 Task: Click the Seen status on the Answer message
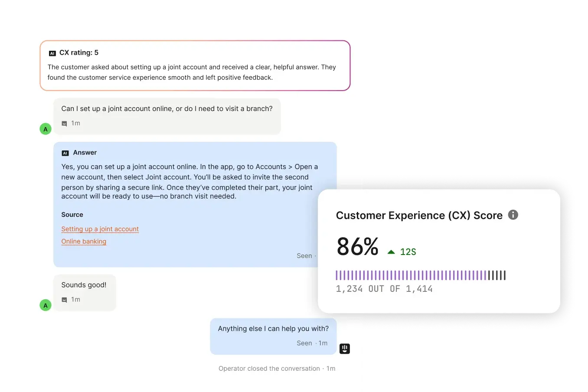[x=304, y=256]
